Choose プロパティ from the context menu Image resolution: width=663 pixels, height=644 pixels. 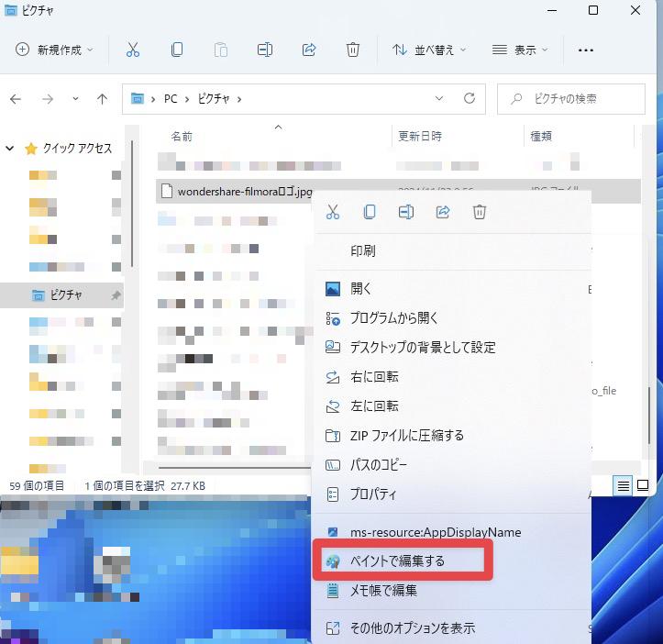pyautogui.click(x=453, y=494)
